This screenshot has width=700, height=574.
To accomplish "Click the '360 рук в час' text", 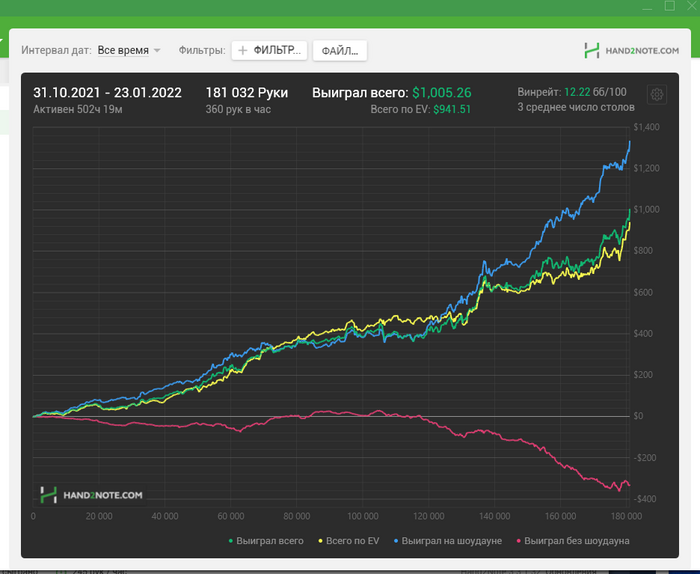I will click(x=238, y=109).
